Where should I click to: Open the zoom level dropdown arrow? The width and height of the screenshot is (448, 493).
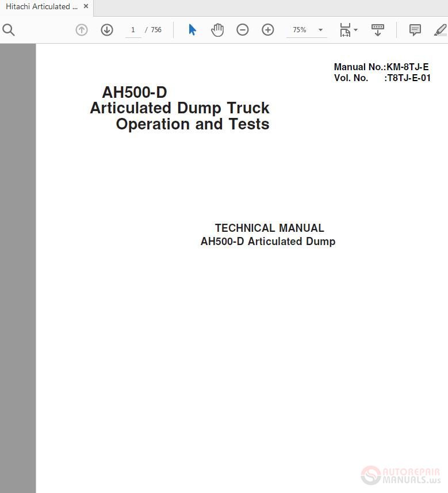(x=321, y=30)
